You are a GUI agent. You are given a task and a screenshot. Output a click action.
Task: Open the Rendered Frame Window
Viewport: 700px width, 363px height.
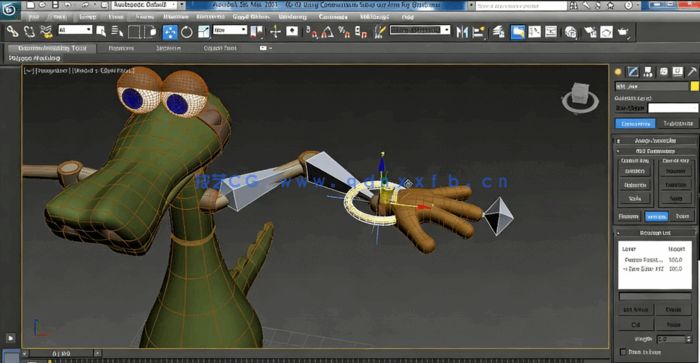click(606, 32)
